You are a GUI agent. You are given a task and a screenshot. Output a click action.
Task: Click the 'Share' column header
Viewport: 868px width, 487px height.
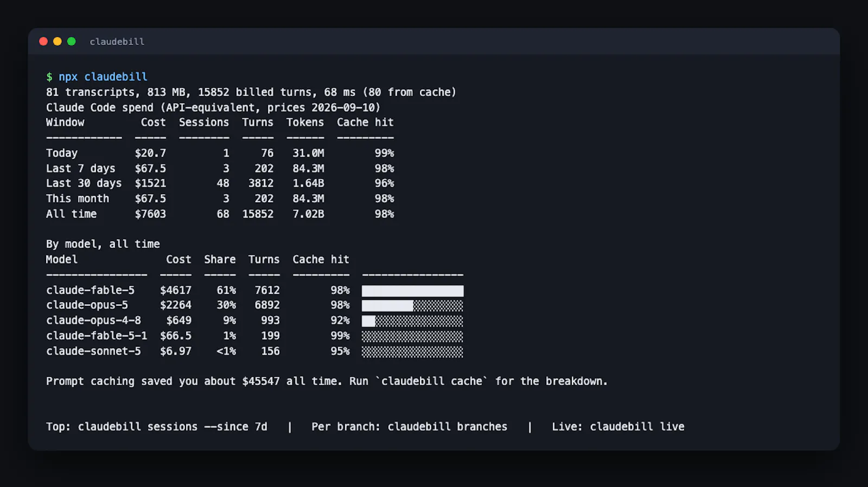(220, 260)
